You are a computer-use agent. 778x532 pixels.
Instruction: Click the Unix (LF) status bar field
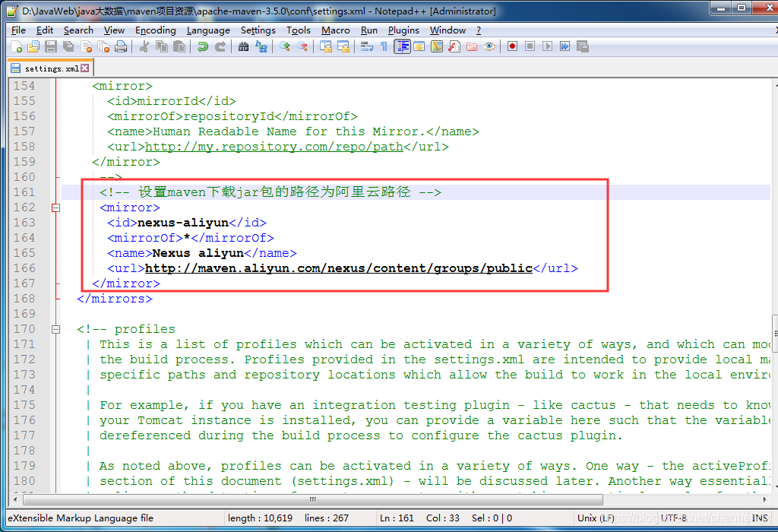click(x=596, y=518)
